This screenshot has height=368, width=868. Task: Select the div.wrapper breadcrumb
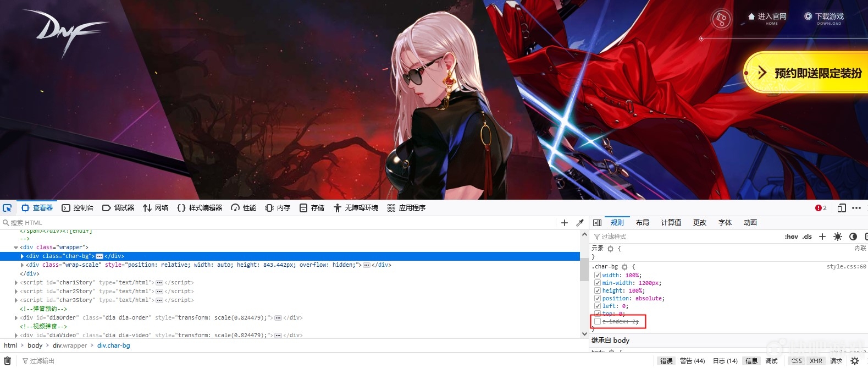(x=70, y=345)
